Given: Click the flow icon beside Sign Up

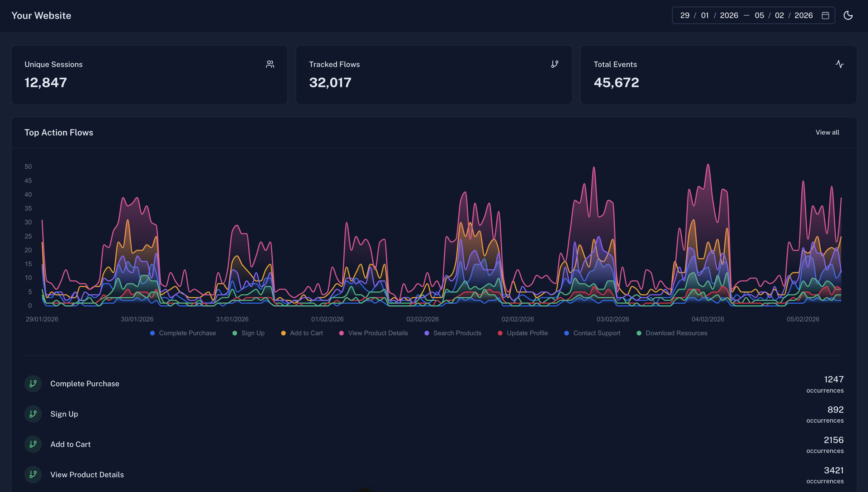Looking at the screenshot, I should [x=33, y=414].
